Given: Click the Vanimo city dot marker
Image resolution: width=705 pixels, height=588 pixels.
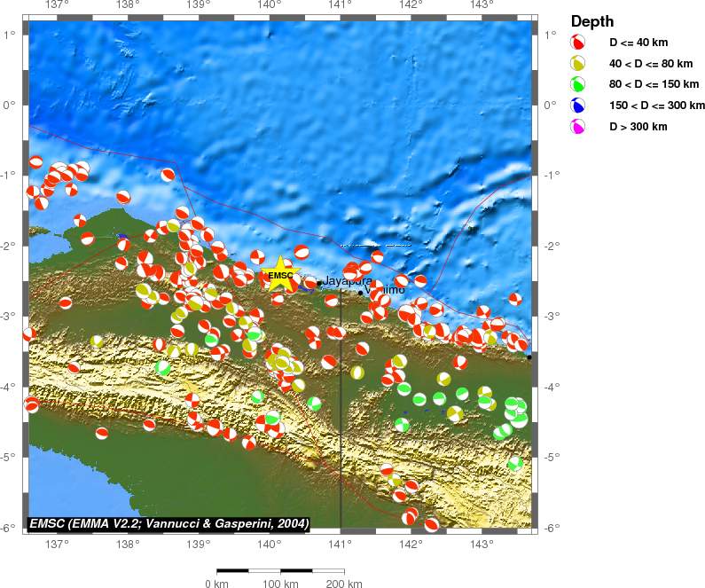Looking at the screenshot, I should 360,292.
